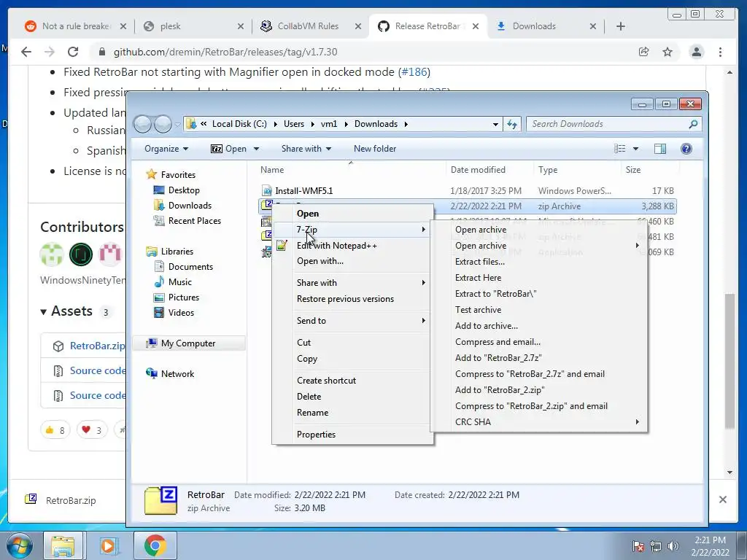The image size is (747, 560).
Task: Close the Not a rule breaker tab
Action: 123,26
